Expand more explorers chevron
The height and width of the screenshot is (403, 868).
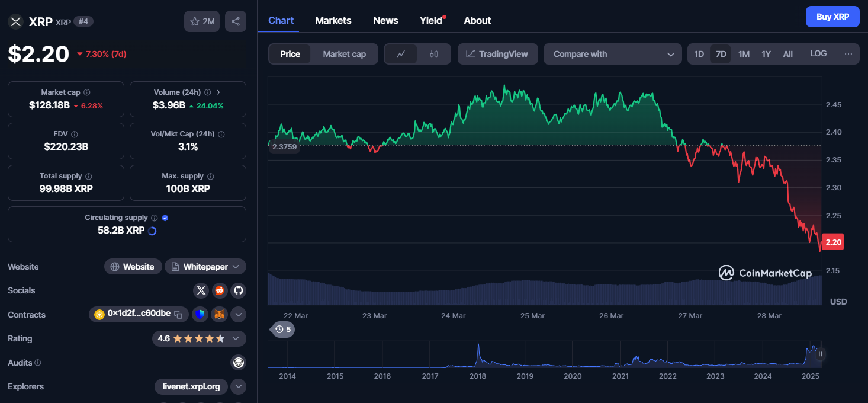click(x=238, y=386)
